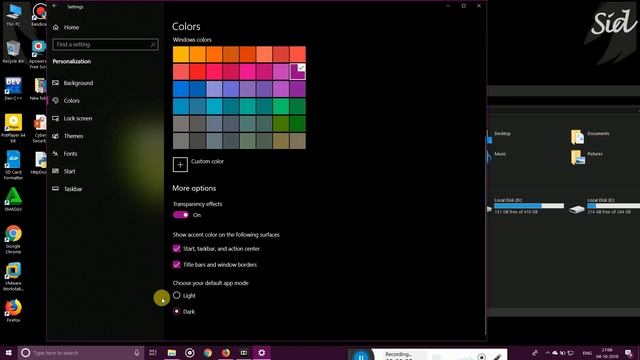640x360 pixels.
Task: Expand hidden system tray icons chevron
Action: tap(547, 353)
